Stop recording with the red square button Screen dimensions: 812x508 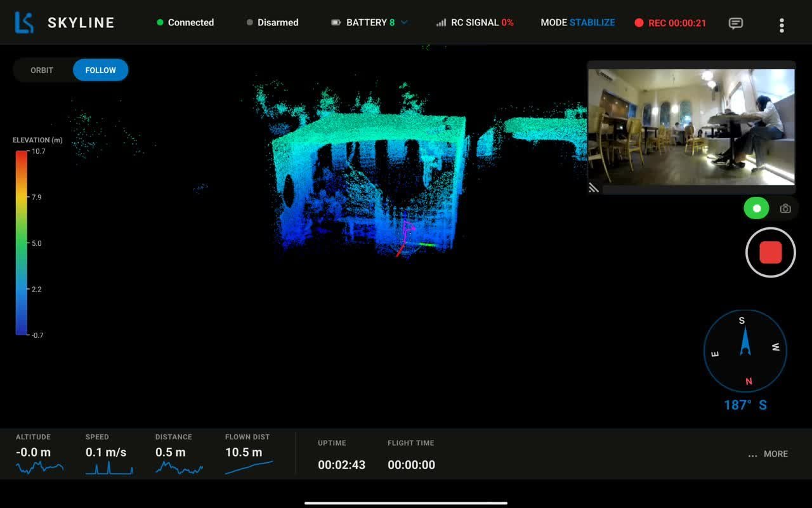pyautogui.click(x=771, y=252)
